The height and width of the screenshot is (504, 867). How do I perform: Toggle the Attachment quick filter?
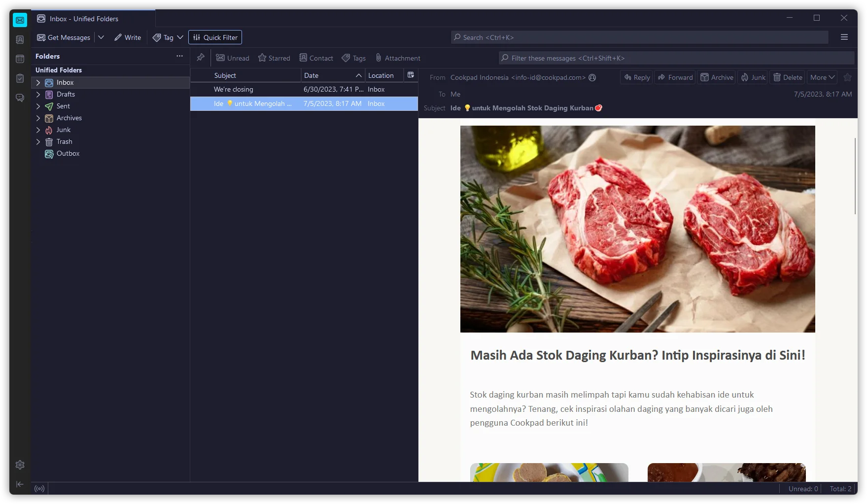pyautogui.click(x=397, y=58)
